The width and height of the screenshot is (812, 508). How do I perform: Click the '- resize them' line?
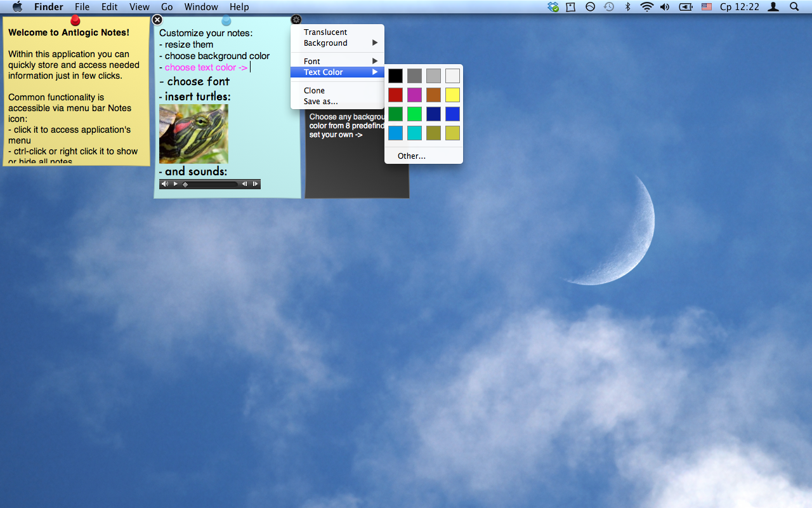point(186,44)
